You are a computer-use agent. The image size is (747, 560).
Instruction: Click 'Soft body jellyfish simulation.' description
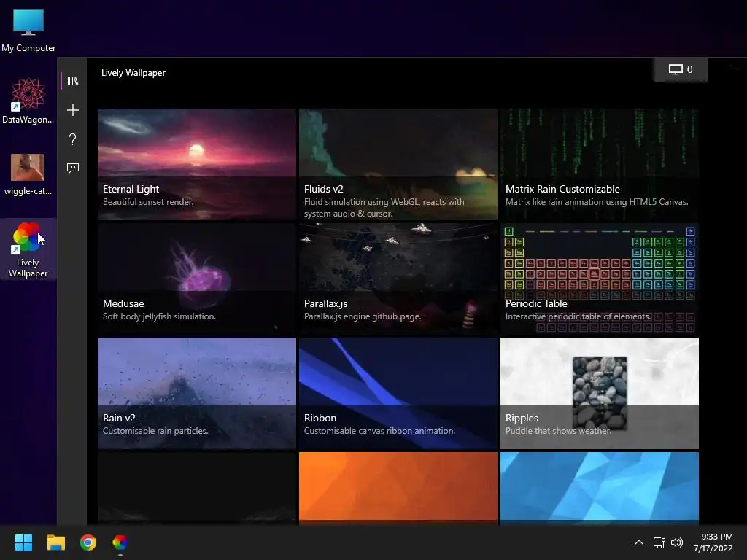coord(159,316)
